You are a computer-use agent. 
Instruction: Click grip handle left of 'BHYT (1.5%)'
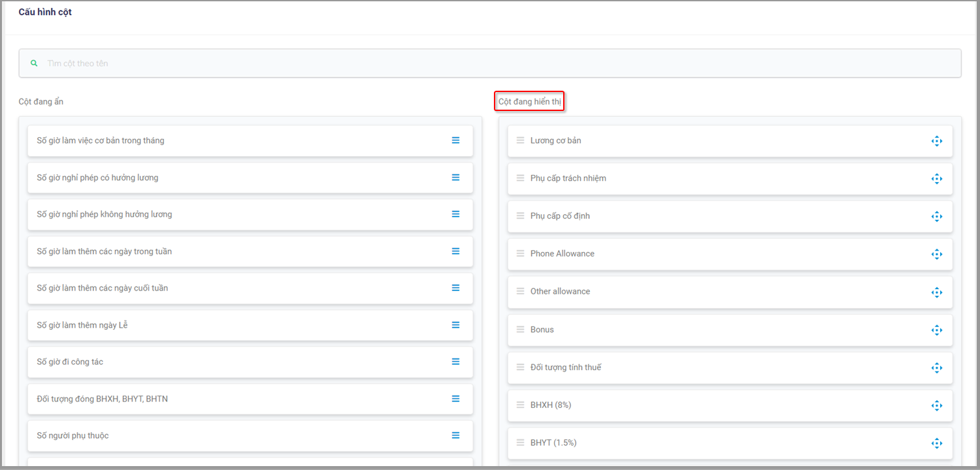pos(521,443)
